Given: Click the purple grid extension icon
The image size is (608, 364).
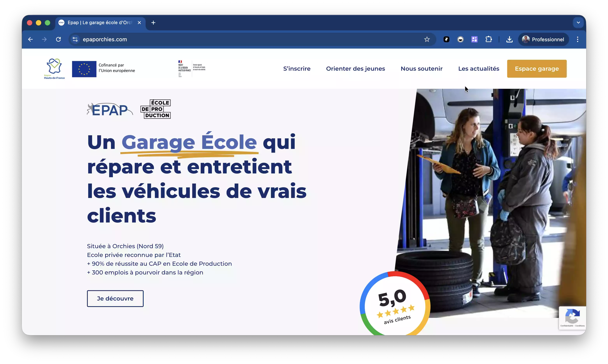Looking at the screenshot, I should pyautogui.click(x=474, y=39).
